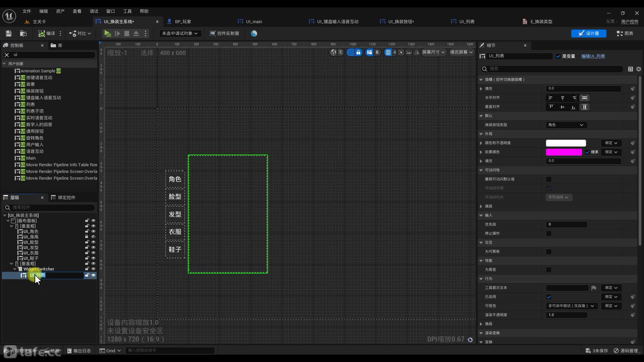Switch to the Bind Widgets (绑定控件) tab

(63, 198)
